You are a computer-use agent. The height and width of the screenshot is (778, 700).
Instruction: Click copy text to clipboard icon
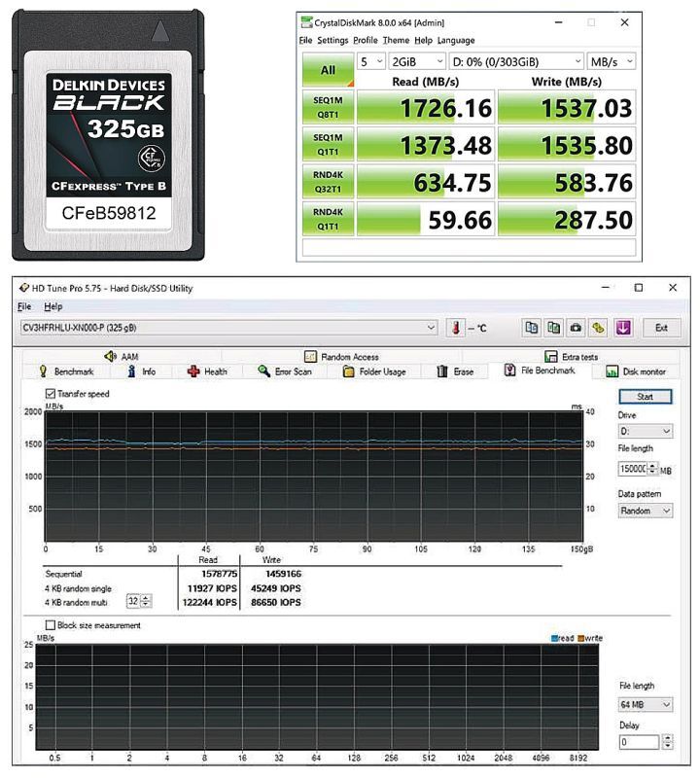point(532,328)
